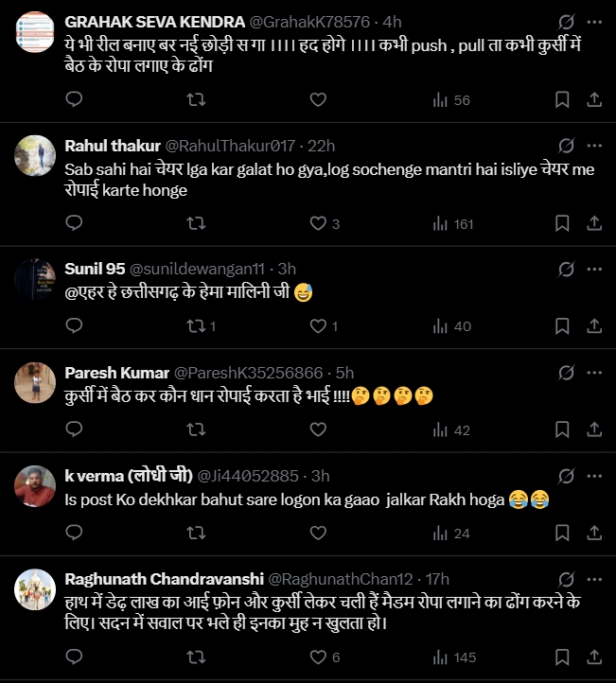Repost Sunil 95's tweet
Image resolution: width=616 pixels, height=683 pixels.
tap(196, 326)
